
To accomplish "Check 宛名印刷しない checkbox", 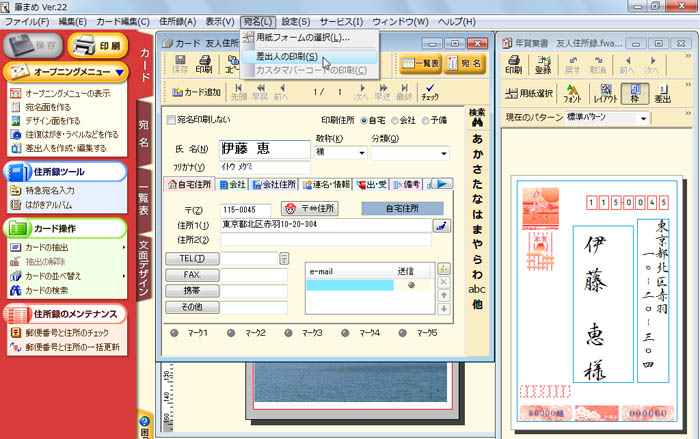I will [171, 120].
